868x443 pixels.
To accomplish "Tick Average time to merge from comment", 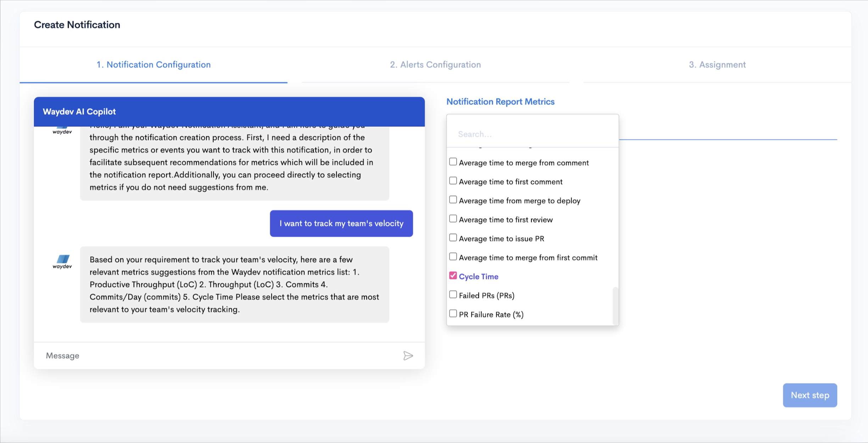I will 453,162.
